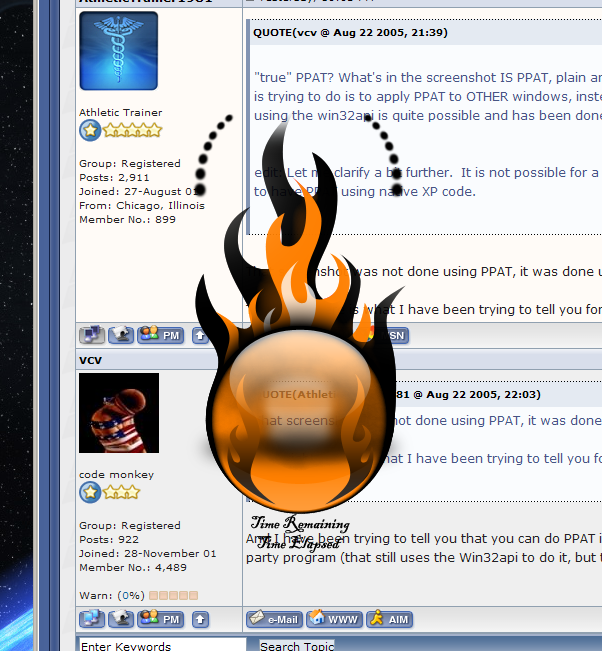Click the "Athletic Trainer" member title text
602x651 pixels.
[121, 113]
